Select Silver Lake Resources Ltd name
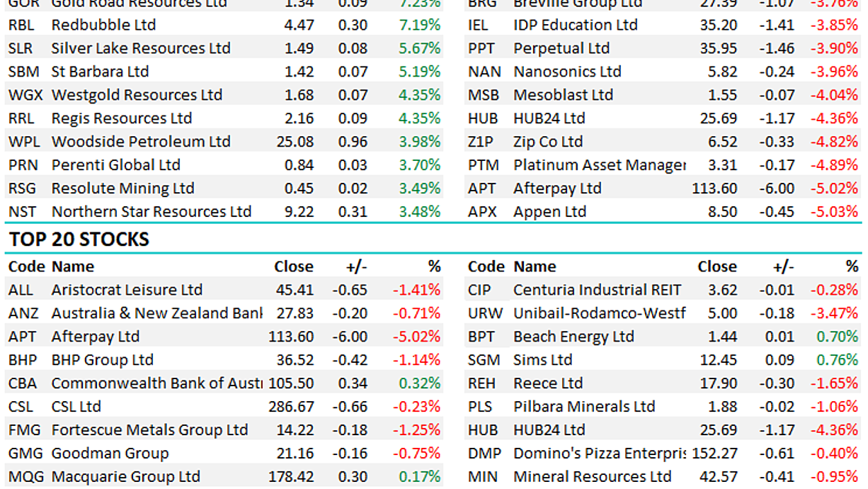 [x=141, y=48]
